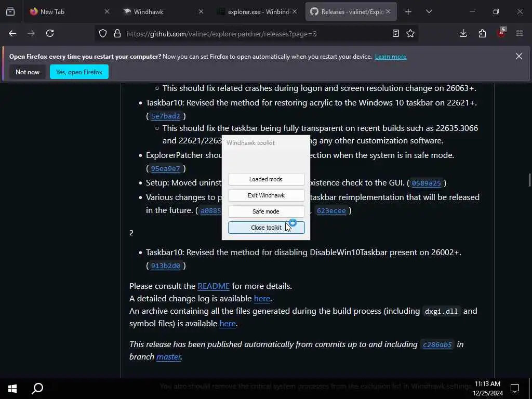The image size is (532, 399).
Task: Open the taskbar clock and date
Action: tap(487, 389)
